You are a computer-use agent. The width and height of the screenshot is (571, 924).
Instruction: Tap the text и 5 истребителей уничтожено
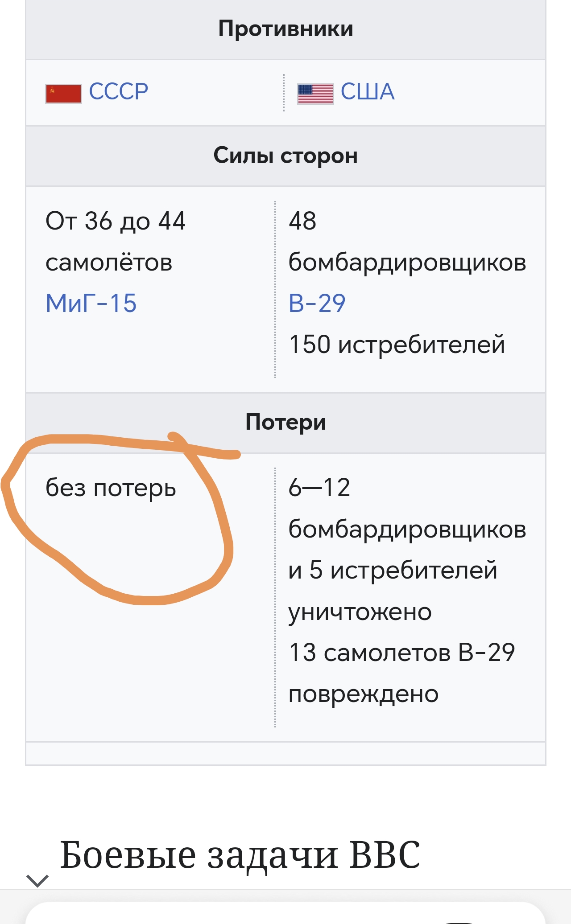click(393, 591)
